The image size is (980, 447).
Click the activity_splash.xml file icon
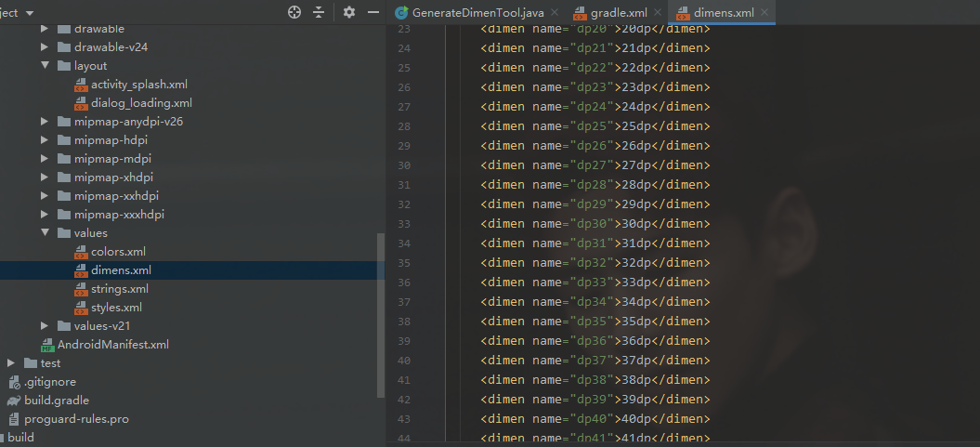(x=81, y=85)
